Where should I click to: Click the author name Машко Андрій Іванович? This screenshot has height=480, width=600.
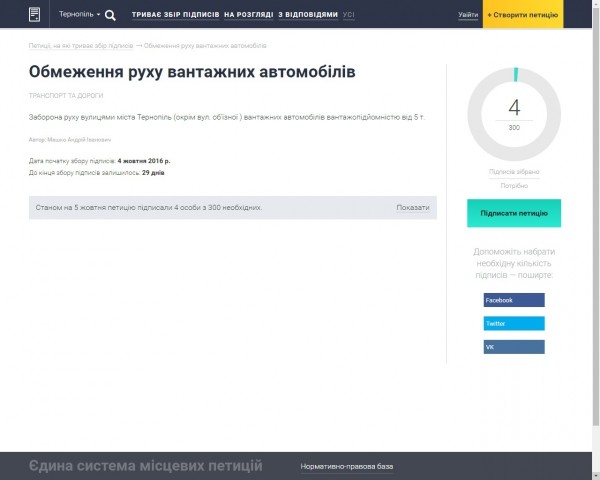tap(79, 140)
